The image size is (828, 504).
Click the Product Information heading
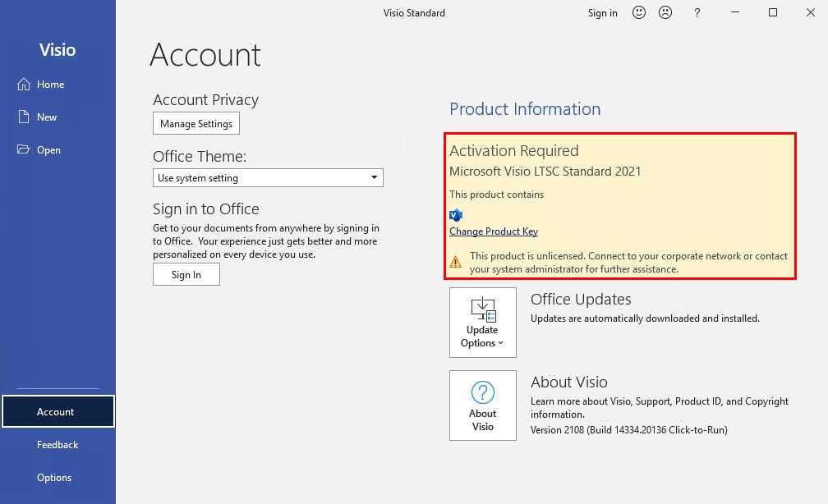pos(525,108)
